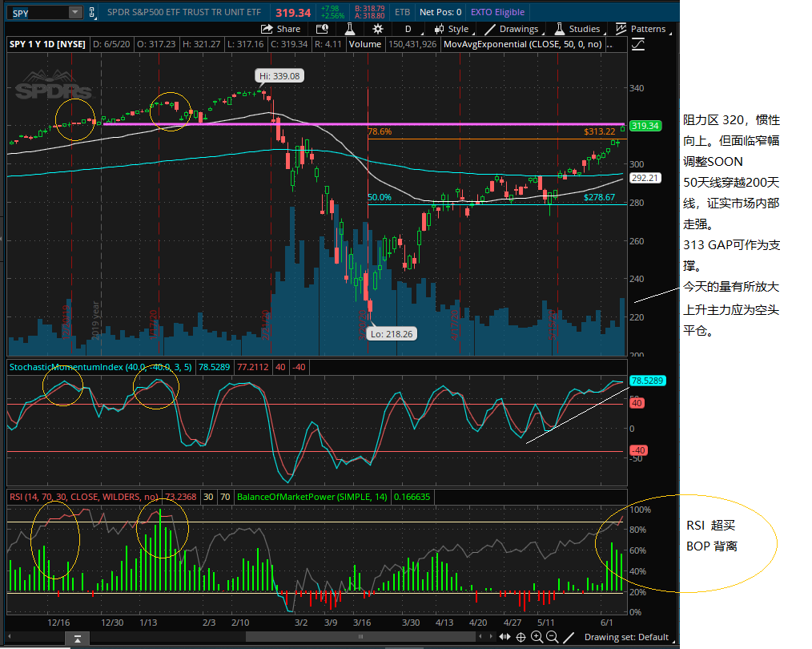The width and height of the screenshot is (812, 649).
Task: Click the 3/16 date on time axis
Action: click(362, 623)
